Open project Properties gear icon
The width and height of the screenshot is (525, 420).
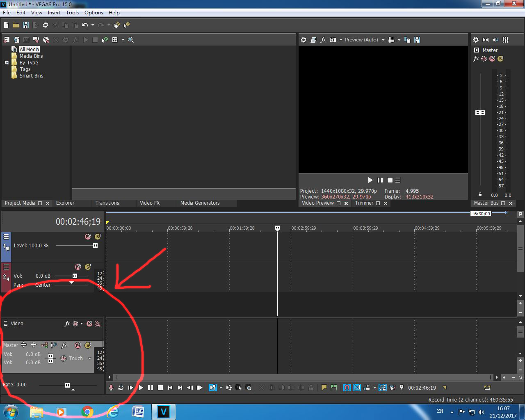coord(46,25)
